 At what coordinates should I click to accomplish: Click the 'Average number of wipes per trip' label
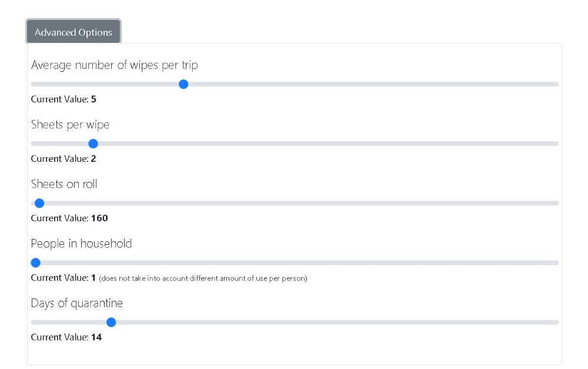[114, 65]
